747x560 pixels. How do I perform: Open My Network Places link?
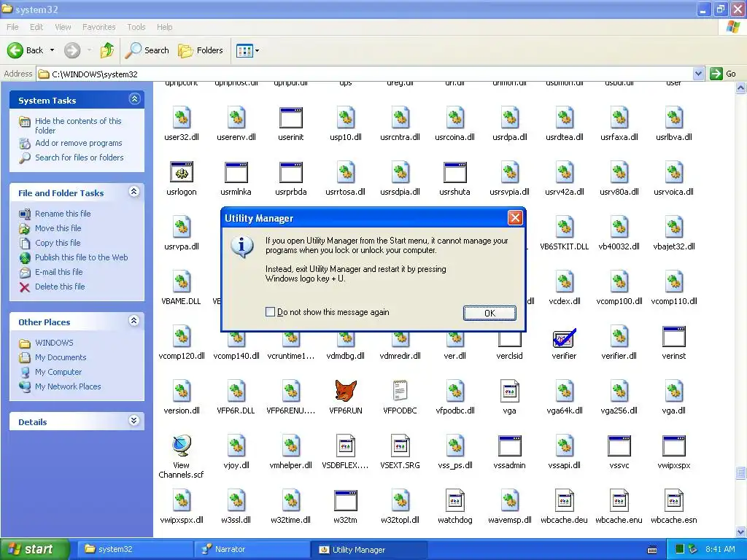68,386
